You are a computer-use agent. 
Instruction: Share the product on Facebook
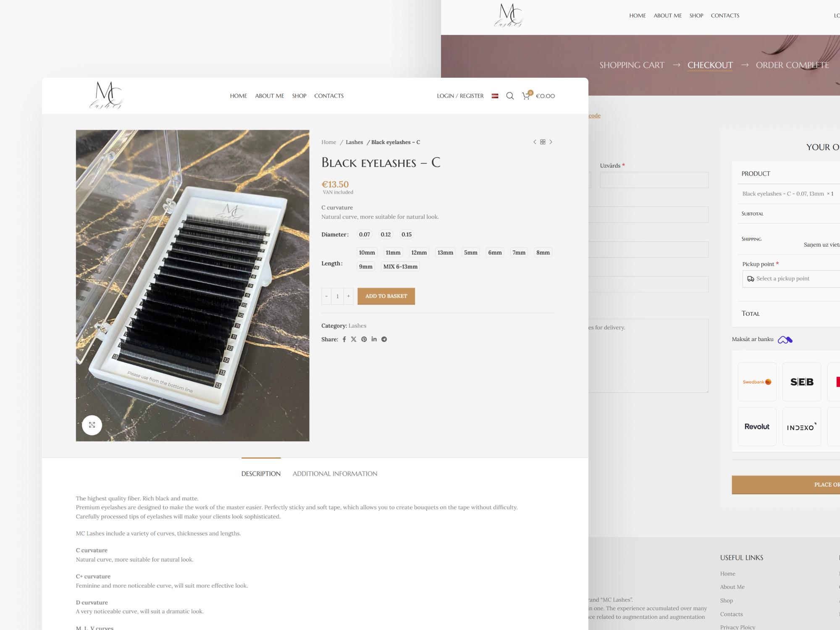(344, 339)
